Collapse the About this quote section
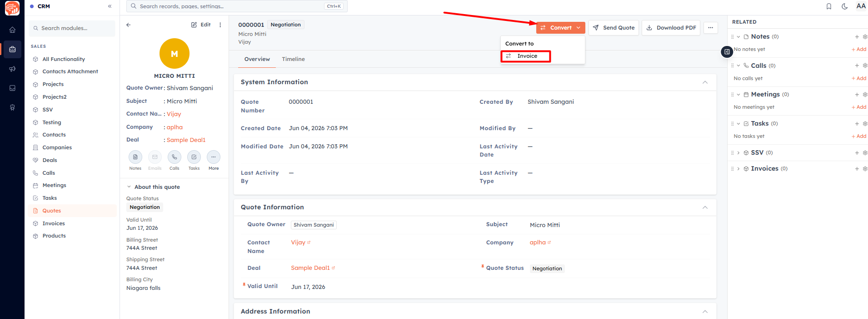This screenshot has height=319, width=868. pos(129,187)
